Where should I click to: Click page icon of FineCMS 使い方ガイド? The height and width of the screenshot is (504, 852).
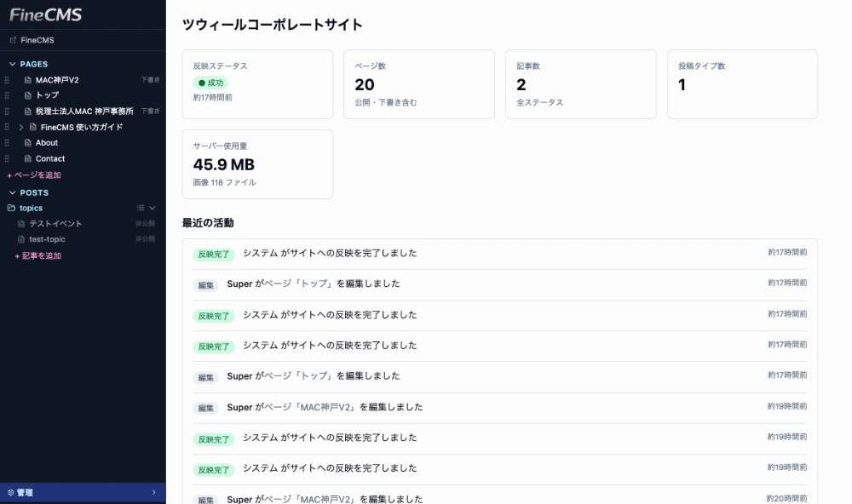tap(33, 127)
